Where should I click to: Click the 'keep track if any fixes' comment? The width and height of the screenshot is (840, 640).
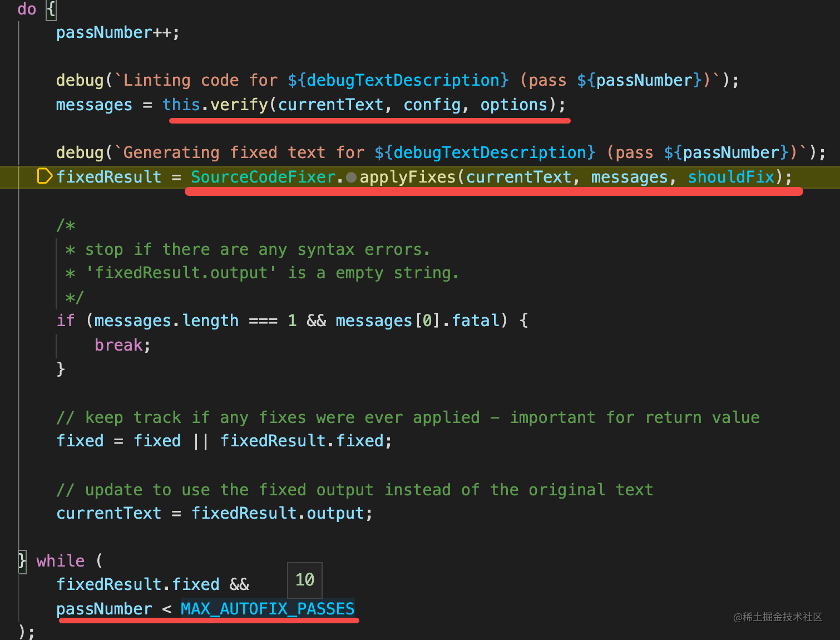tap(408, 417)
